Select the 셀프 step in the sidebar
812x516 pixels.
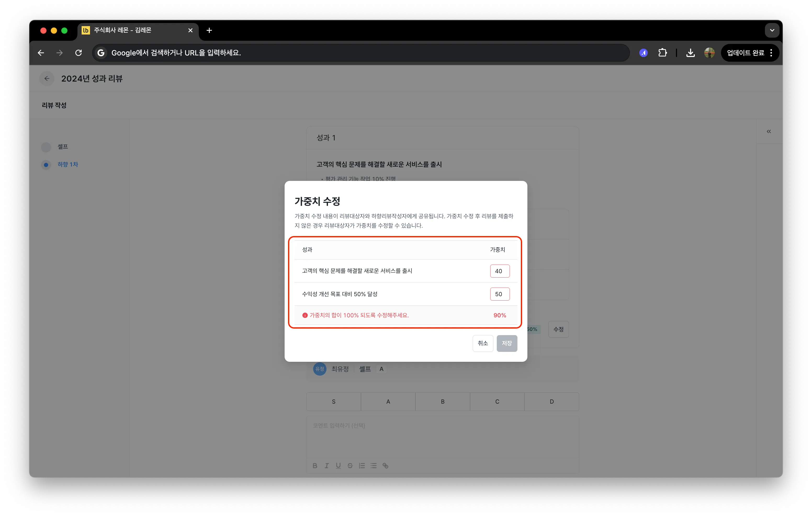tap(63, 147)
